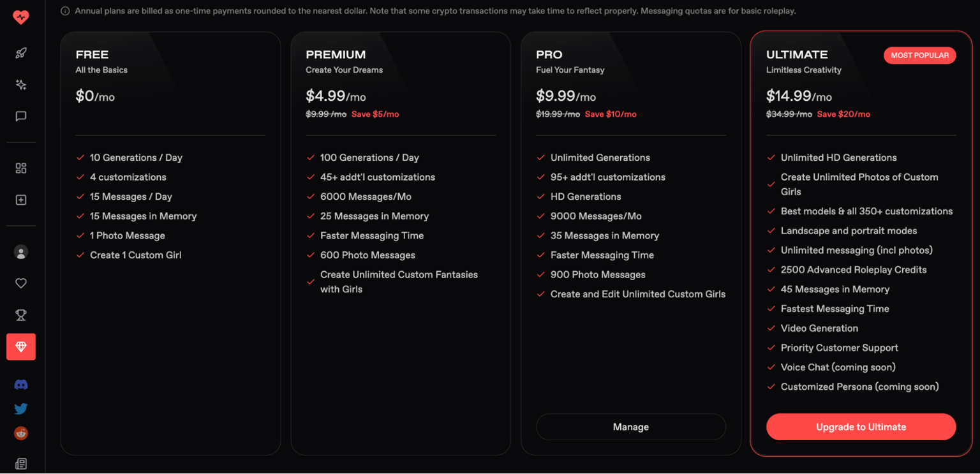Select the diamond premium plans icon

click(x=21, y=346)
